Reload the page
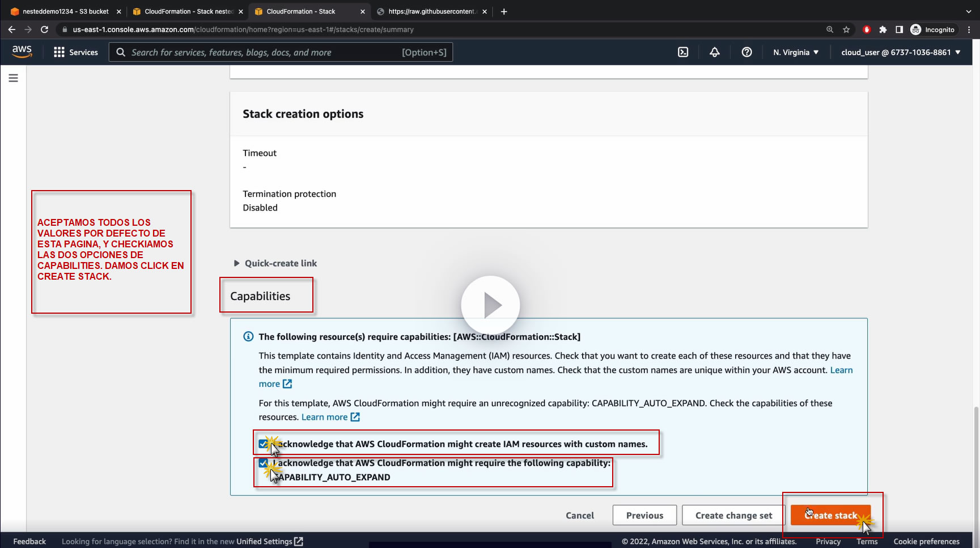The height and width of the screenshot is (548, 980). (x=44, y=29)
